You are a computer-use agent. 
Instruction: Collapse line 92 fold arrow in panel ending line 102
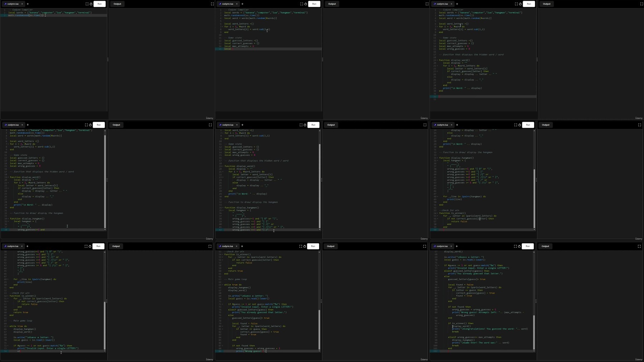[439, 323]
